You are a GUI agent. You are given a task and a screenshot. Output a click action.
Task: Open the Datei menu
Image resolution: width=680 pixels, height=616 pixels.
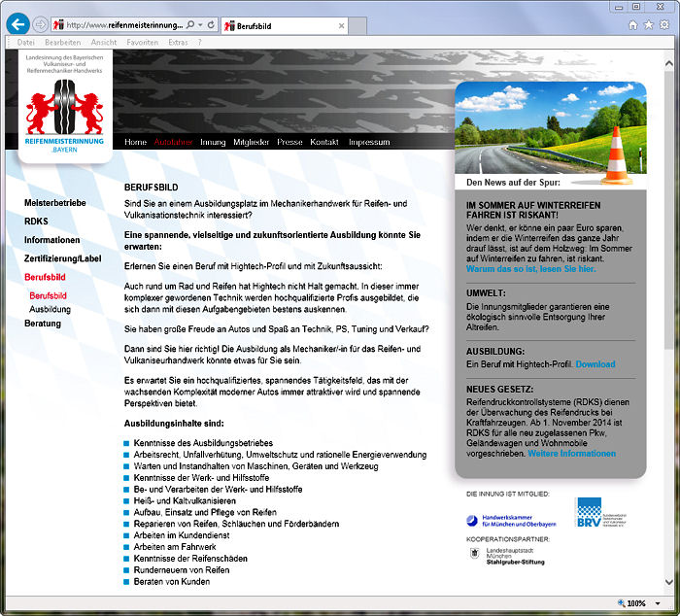tap(25, 43)
